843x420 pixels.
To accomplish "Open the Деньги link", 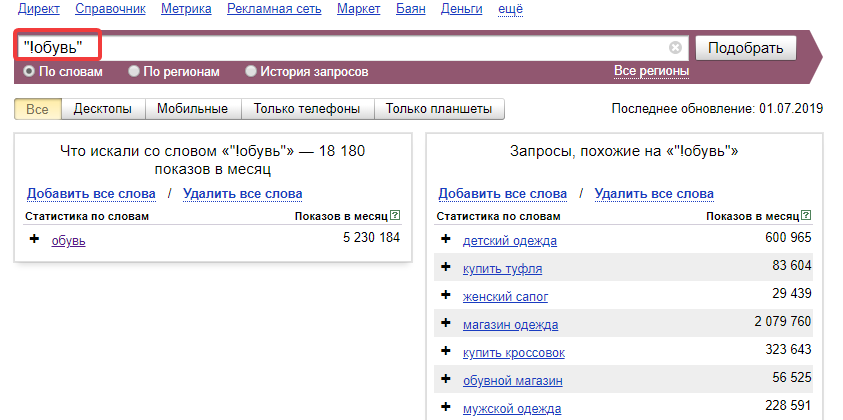I will click(x=461, y=9).
